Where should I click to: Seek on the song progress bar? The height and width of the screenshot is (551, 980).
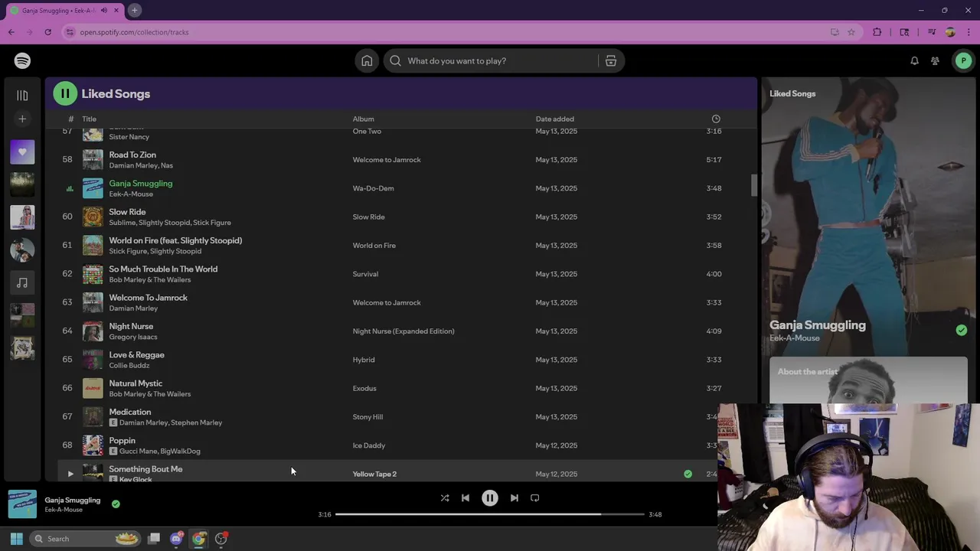click(490, 514)
